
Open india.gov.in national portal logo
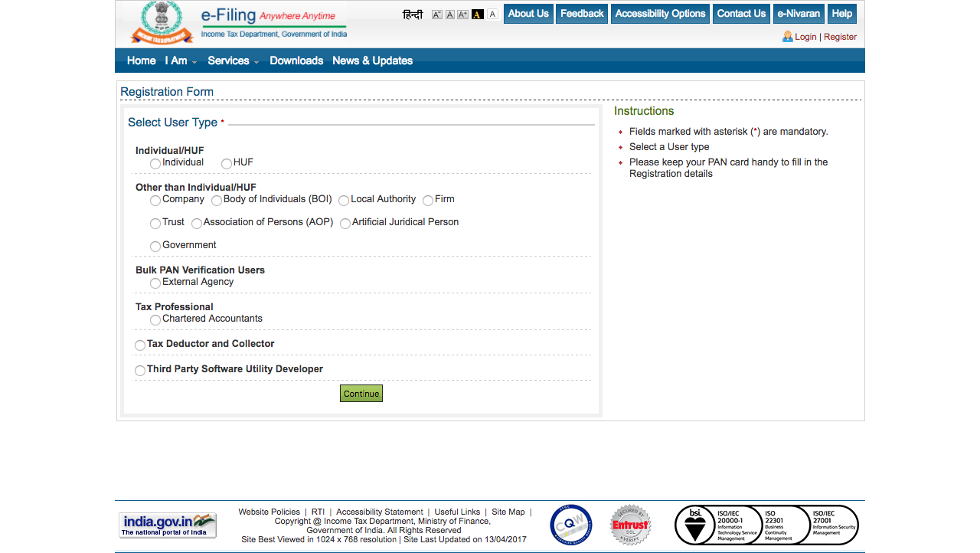pyautogui.click(x=167, y=525)
